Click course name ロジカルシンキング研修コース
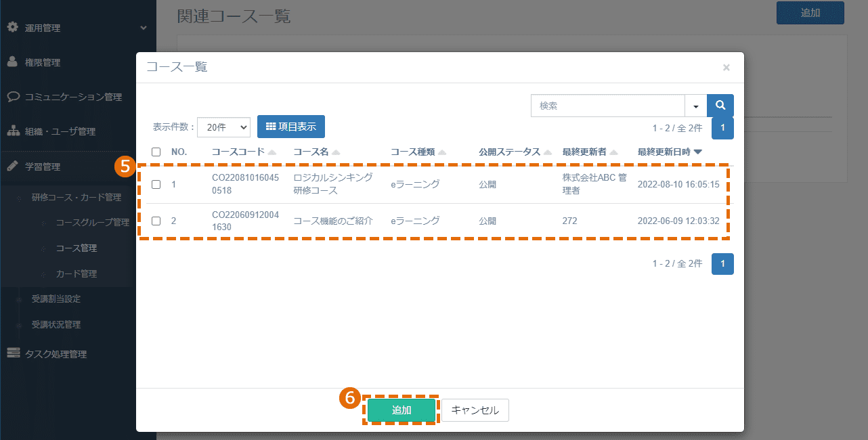 pos(333,184)
